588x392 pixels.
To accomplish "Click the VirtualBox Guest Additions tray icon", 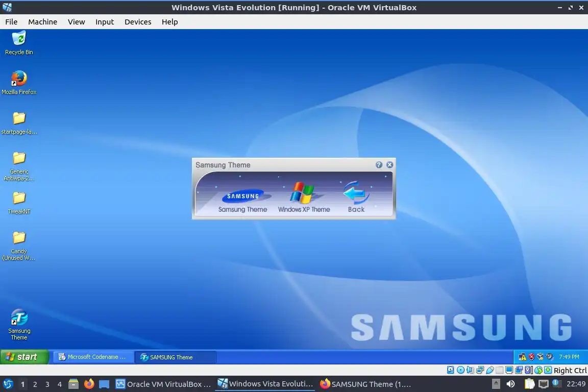I will pos(541,357).
